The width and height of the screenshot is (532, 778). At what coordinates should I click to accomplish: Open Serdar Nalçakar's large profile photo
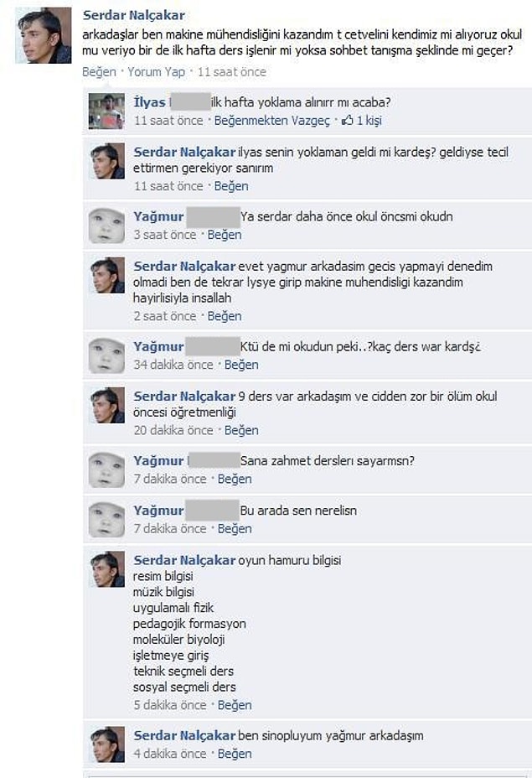point(43,35)
